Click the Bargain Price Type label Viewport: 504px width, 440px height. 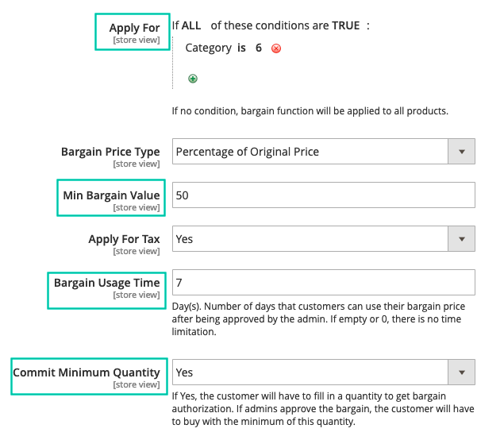(x=110, y=152)
